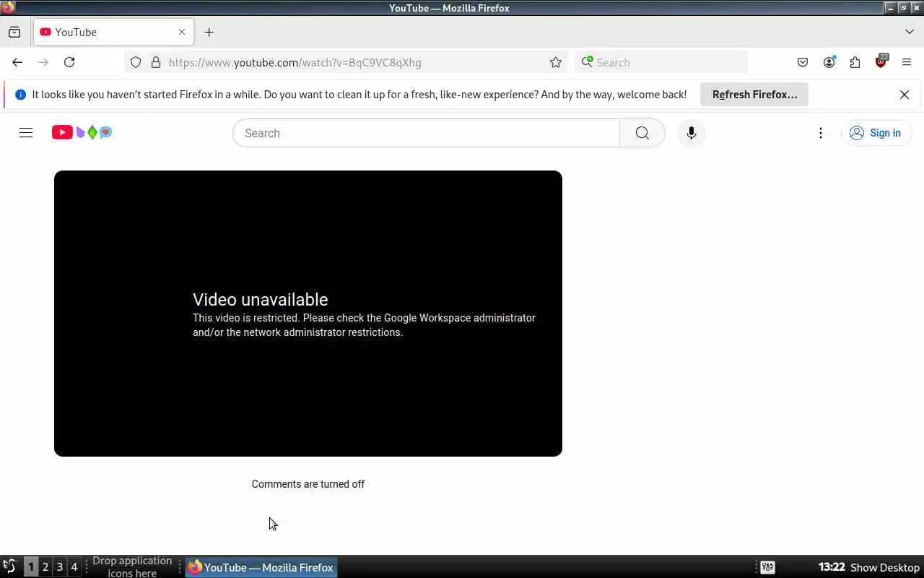The image size is (924, 578).
Task: Reload the current page
Action: pyautogui.click(x=69, y=62)
